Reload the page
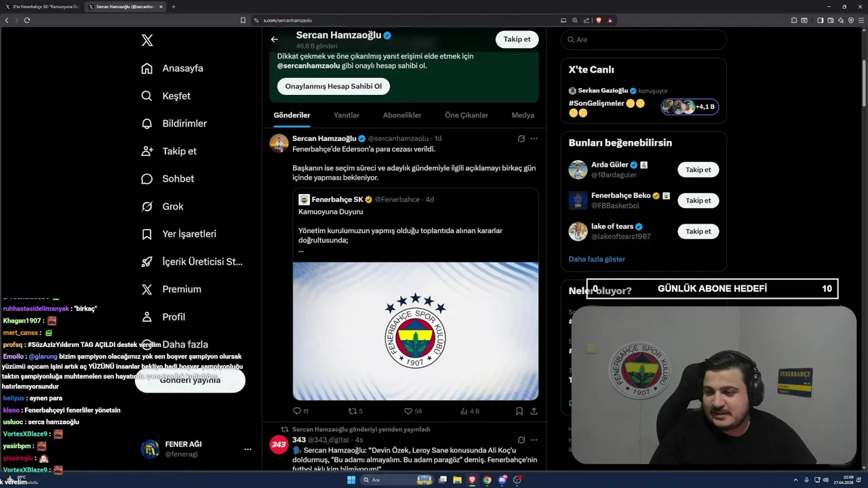 [27, 20]
